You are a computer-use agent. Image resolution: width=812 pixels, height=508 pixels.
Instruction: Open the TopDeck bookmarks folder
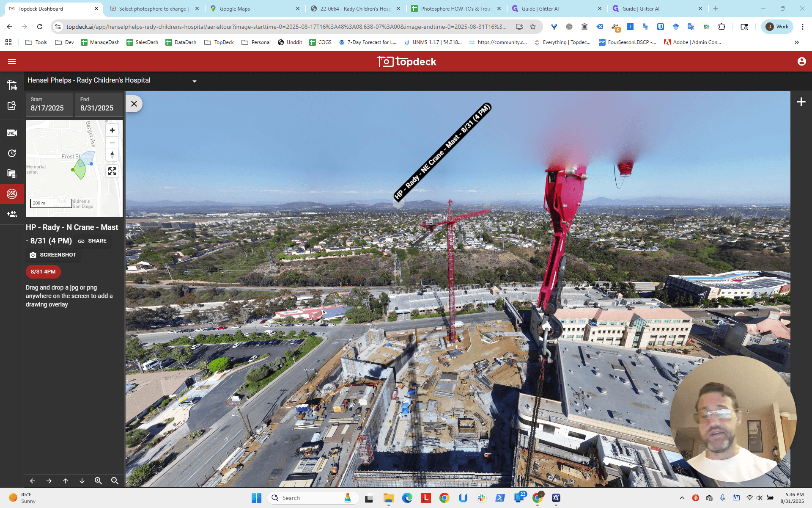click(219, 42)
